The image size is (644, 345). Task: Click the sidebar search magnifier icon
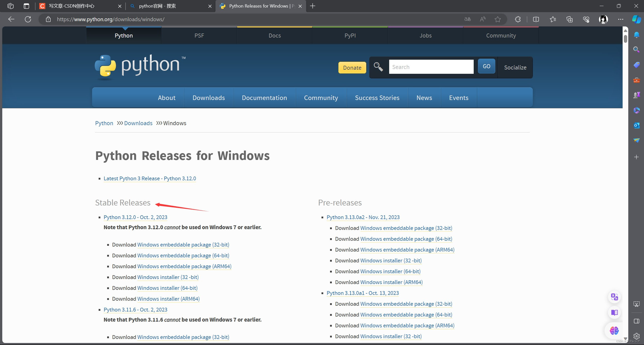[x=636, y=49]
